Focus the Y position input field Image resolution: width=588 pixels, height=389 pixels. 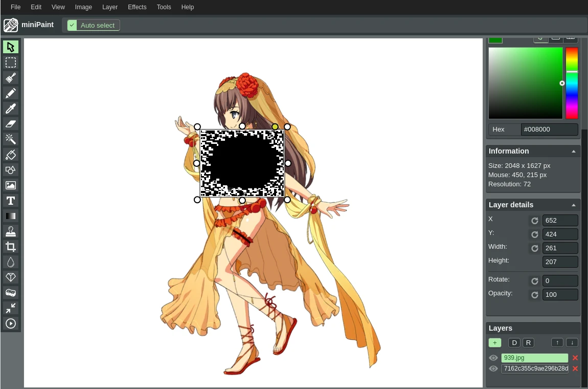tap(560, 234)
